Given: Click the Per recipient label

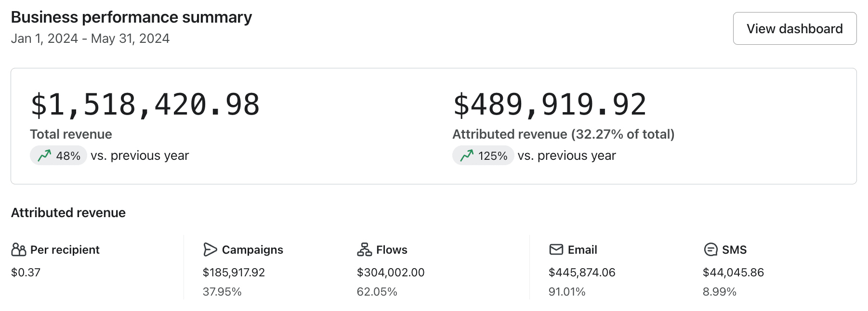Looking at the screenshot, I should pos(65,250).
